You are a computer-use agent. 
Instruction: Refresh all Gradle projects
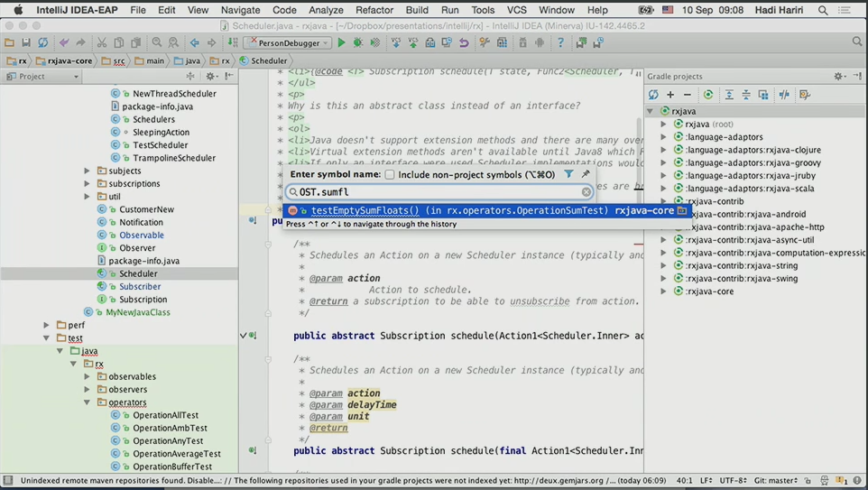pos(653,95)
